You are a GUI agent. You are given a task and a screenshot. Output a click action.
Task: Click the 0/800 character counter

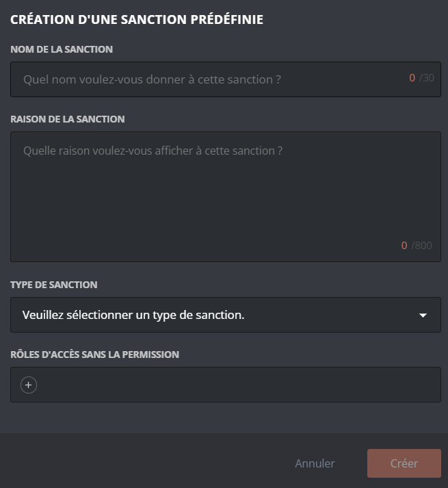pos(417,246)
